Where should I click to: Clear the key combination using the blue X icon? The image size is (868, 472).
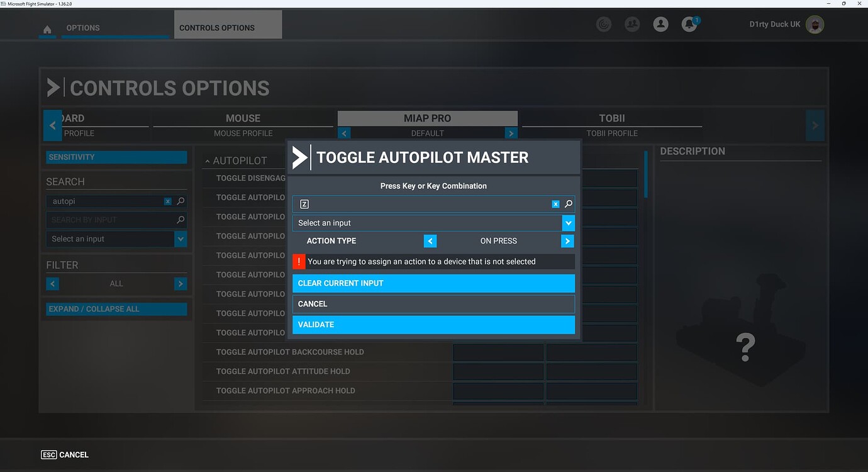555,204
